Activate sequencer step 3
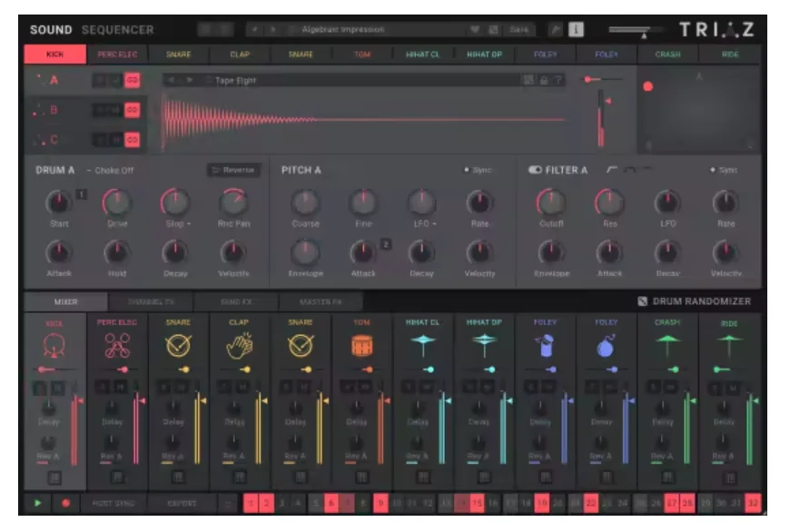 tap(282, 503)
